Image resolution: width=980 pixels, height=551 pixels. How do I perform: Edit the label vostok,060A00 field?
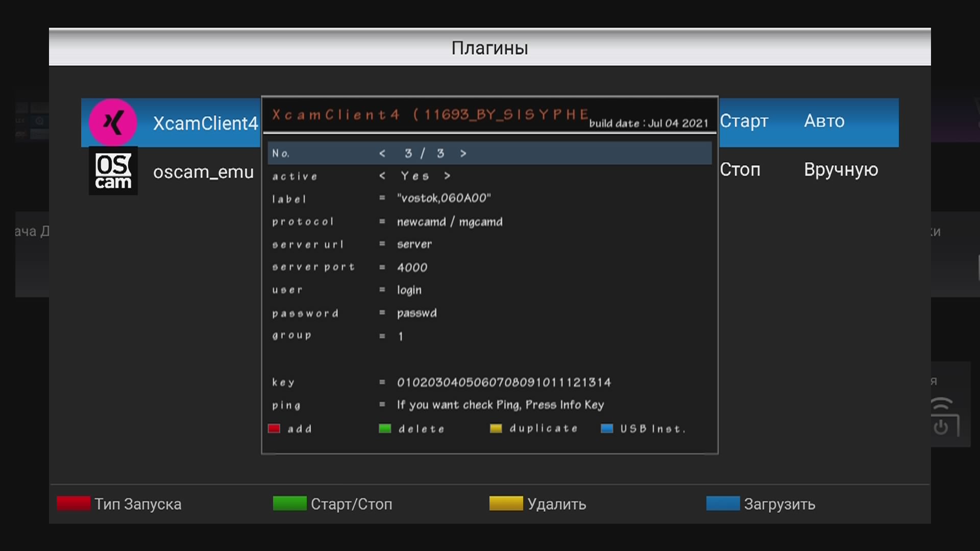(444, 198)
